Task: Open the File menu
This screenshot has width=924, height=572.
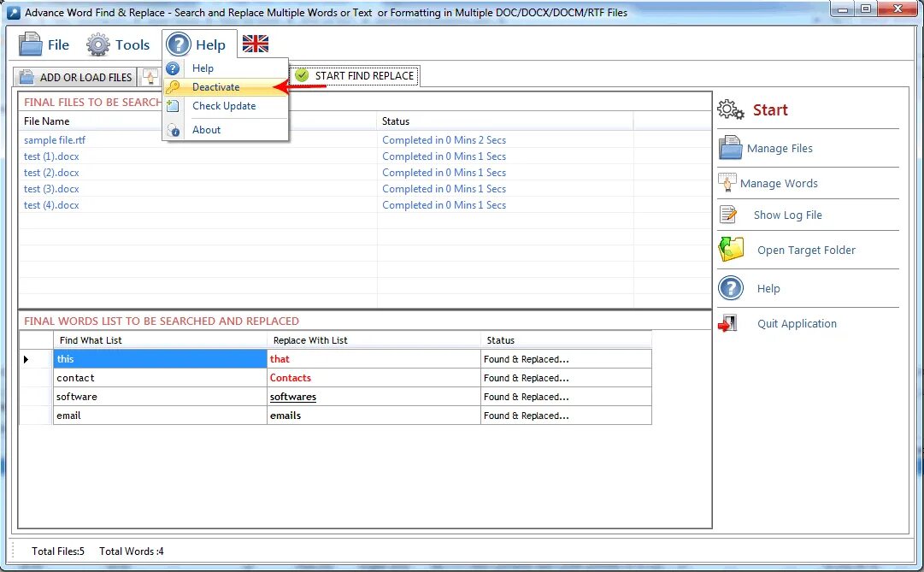Action: pyautogui.click(x=44, y=44)
